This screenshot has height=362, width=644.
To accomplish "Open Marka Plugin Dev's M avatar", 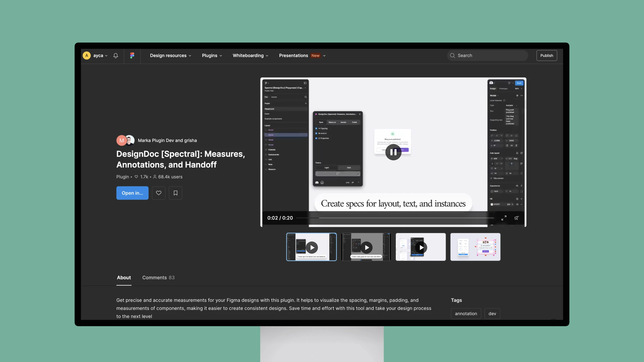I will [121, 141].
